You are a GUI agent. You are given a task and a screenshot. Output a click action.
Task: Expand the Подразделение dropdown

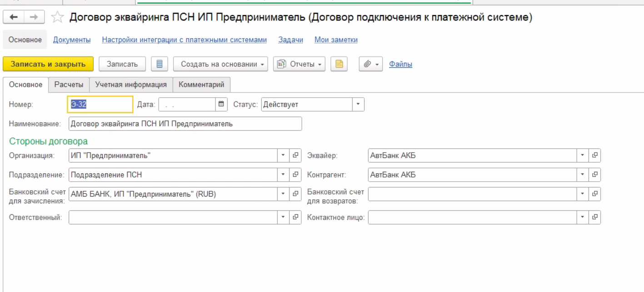pos(283,174)
